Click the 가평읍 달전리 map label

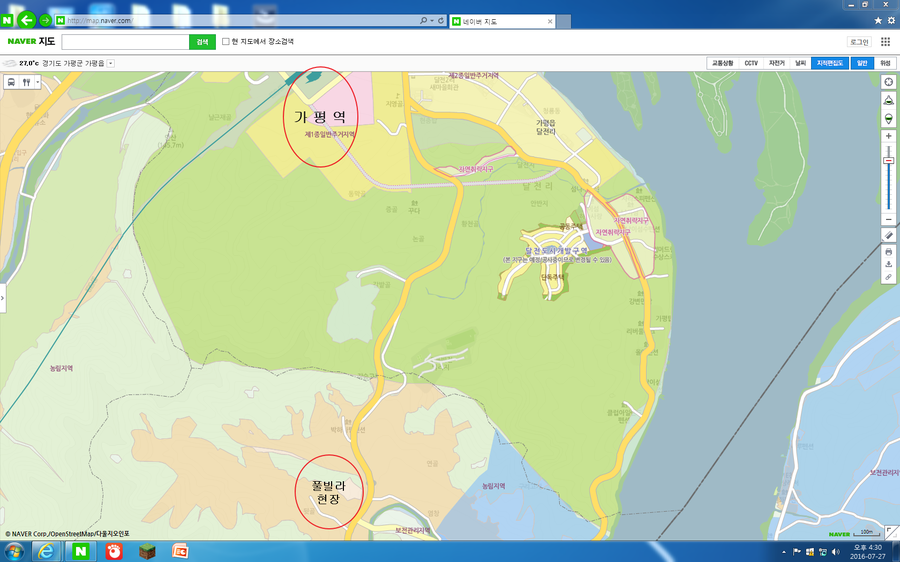pos(546,127)
